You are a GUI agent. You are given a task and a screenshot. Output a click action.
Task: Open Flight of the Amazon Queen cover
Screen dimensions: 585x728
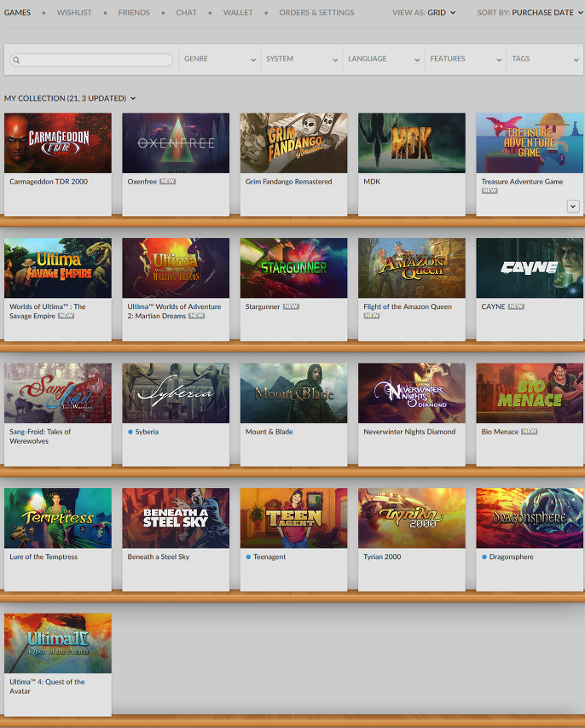[412, 268]
